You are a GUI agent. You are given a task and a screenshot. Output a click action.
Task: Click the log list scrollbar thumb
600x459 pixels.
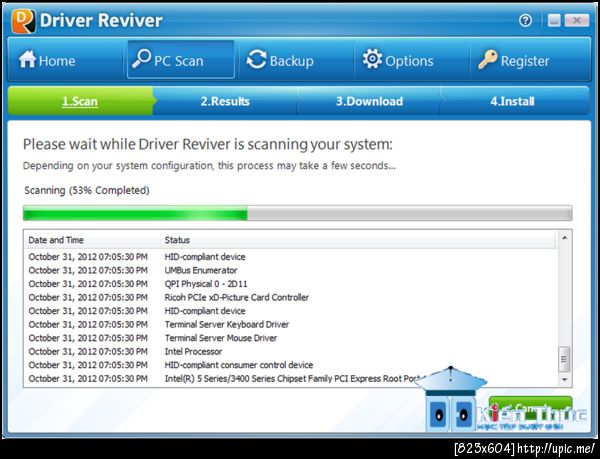pos(564,359)
